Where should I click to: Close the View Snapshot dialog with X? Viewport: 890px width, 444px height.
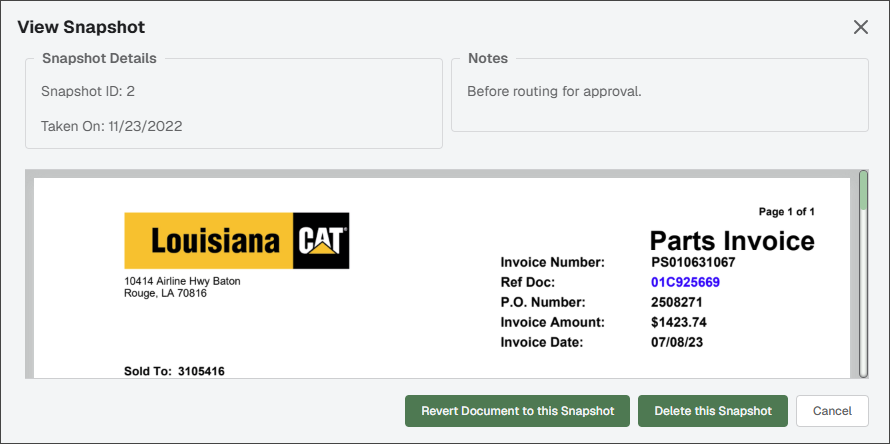coord(860,27)
